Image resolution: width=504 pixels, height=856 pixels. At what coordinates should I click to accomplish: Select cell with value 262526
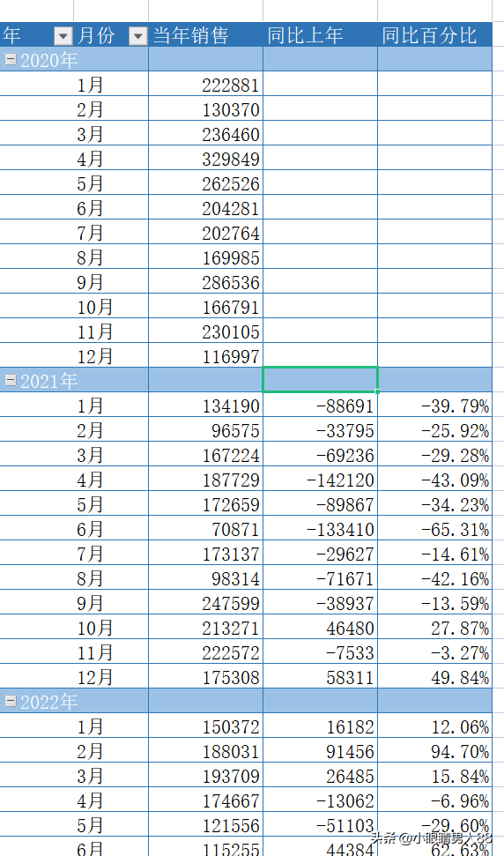[x=205, y=182]
